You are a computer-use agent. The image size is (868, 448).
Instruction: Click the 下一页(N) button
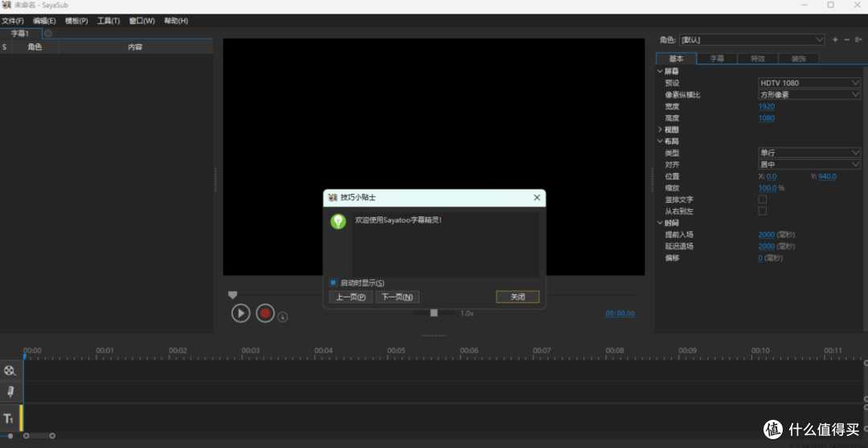pyautogui.click(x=398, y=297)
